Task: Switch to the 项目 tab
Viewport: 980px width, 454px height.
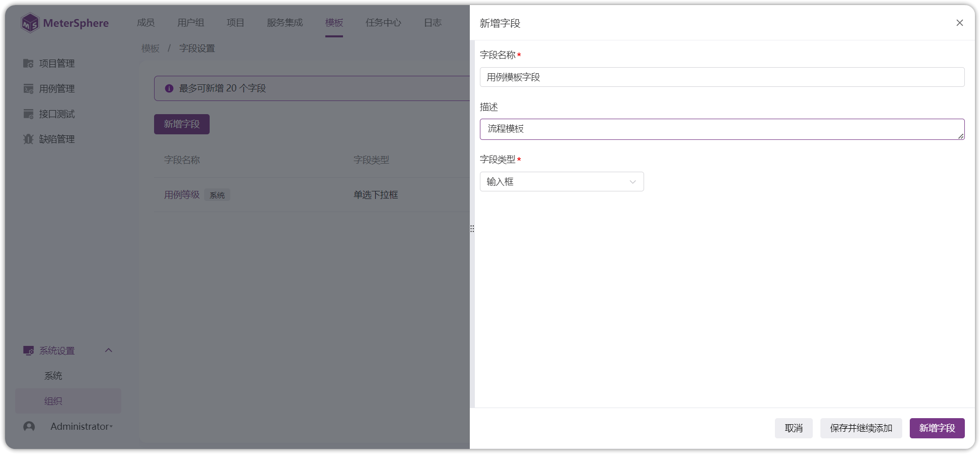Action: (x=235, y=23)
